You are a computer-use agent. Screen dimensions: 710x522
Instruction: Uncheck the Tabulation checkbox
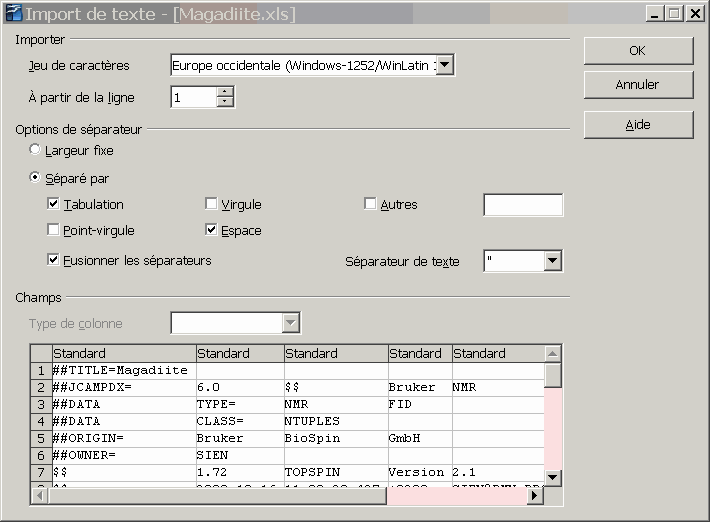[x=53, y=204]
